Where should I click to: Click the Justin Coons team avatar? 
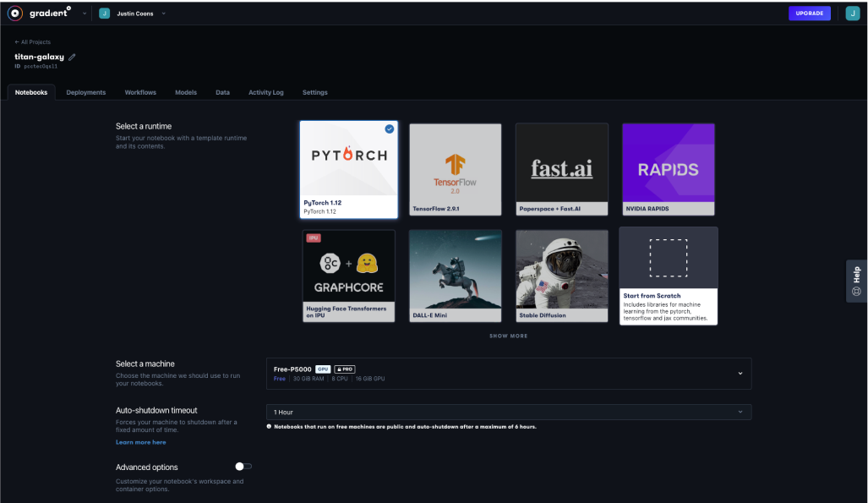(x=104, y=14)
